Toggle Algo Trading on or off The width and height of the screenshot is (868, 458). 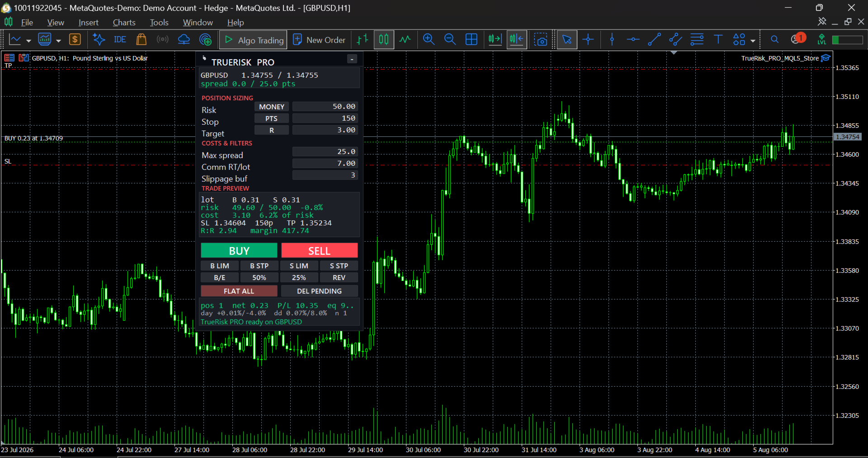[253, 40]
